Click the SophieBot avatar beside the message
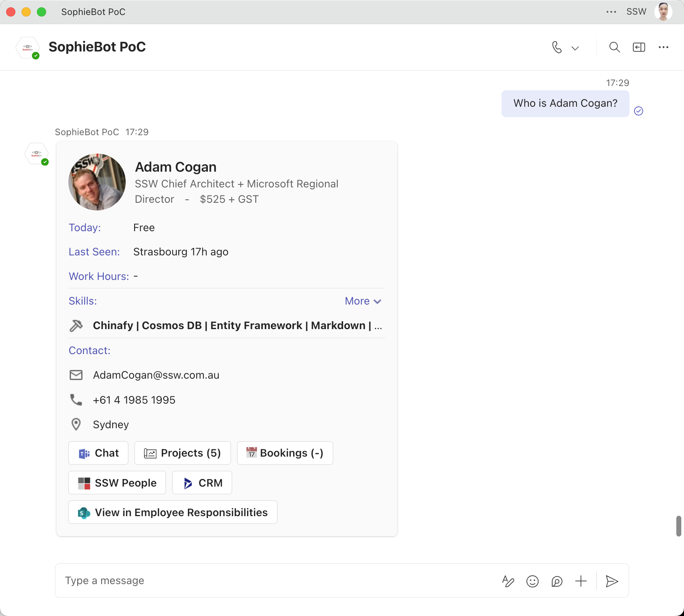 (x=37, y=154)
